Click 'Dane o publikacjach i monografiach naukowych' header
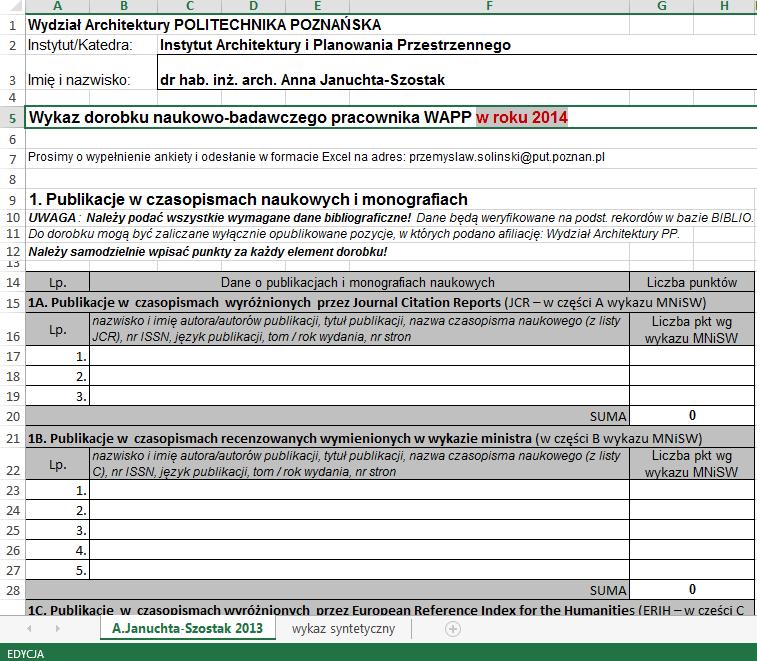The height and width of the screenshot is (661, 757). pos(359,282)
